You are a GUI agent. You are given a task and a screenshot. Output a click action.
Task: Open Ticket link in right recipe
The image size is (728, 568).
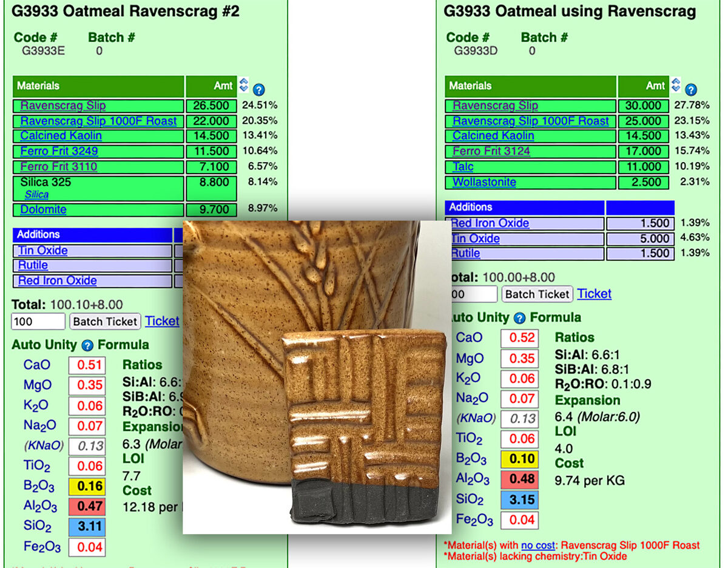[x=594, y=294]
